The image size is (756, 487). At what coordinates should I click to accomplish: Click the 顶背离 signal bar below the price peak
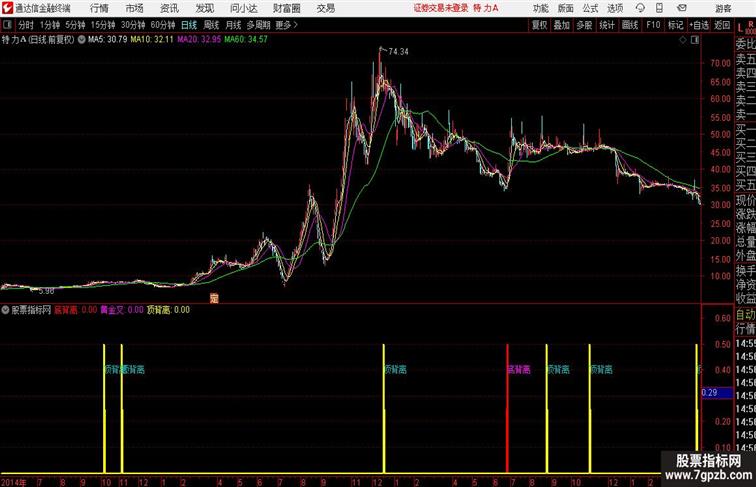384,408
